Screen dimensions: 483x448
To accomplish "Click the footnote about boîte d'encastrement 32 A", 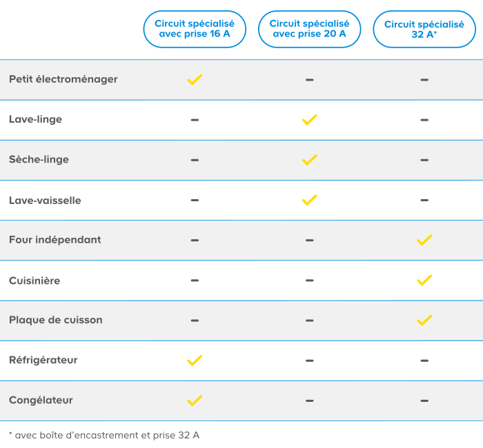I will (x=104, y=436).
